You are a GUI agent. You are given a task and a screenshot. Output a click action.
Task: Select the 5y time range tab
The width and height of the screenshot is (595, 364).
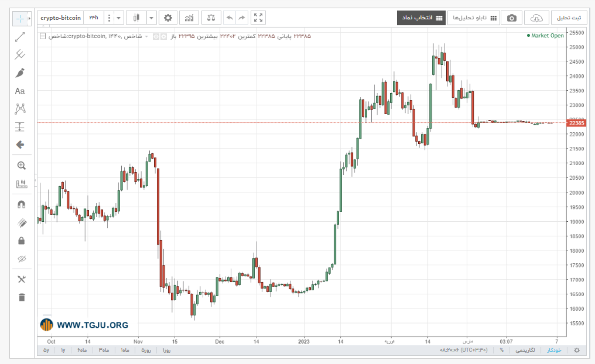(x=46, y=350)
